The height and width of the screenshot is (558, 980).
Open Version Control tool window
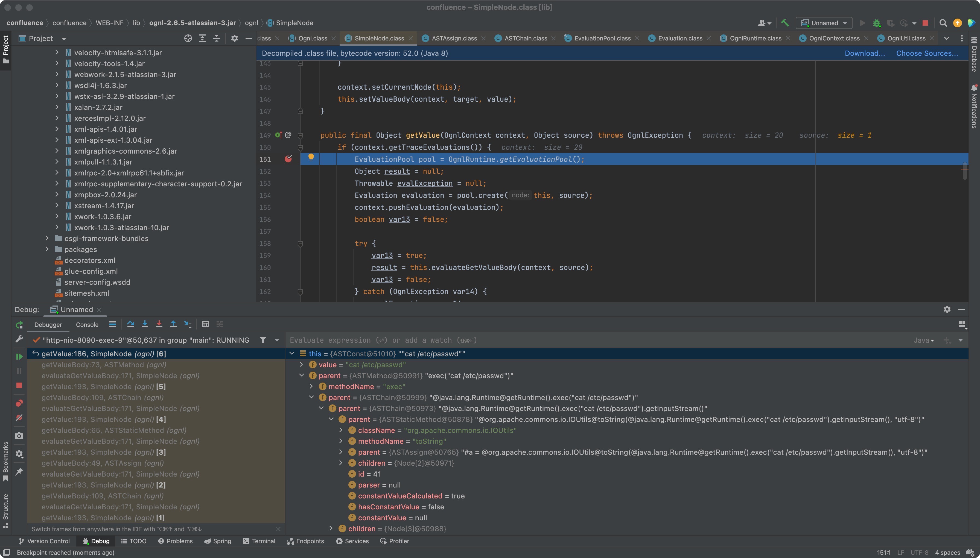(44, 541)
